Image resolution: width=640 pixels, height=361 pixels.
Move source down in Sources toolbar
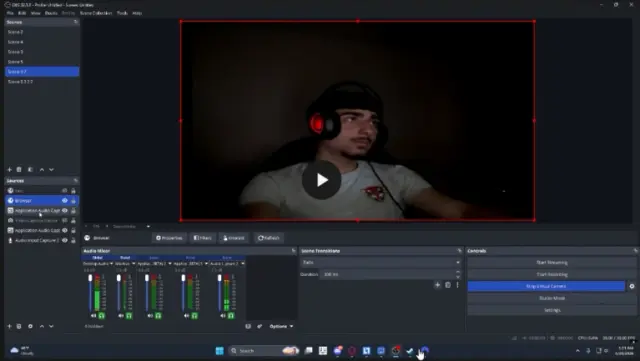pos(51,326)
